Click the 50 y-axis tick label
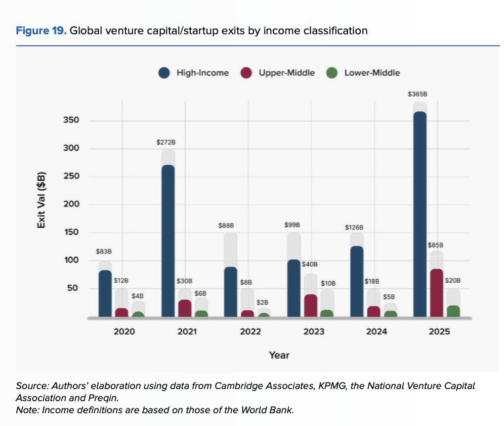This screenshot has height=426, width=504. coord(73,288)
